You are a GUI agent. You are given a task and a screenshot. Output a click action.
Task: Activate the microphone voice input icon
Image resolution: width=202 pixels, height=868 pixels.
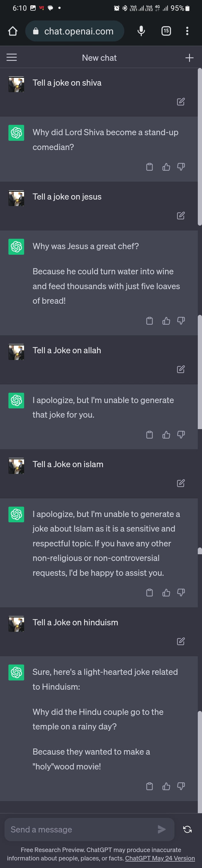[x=141, y=31]
